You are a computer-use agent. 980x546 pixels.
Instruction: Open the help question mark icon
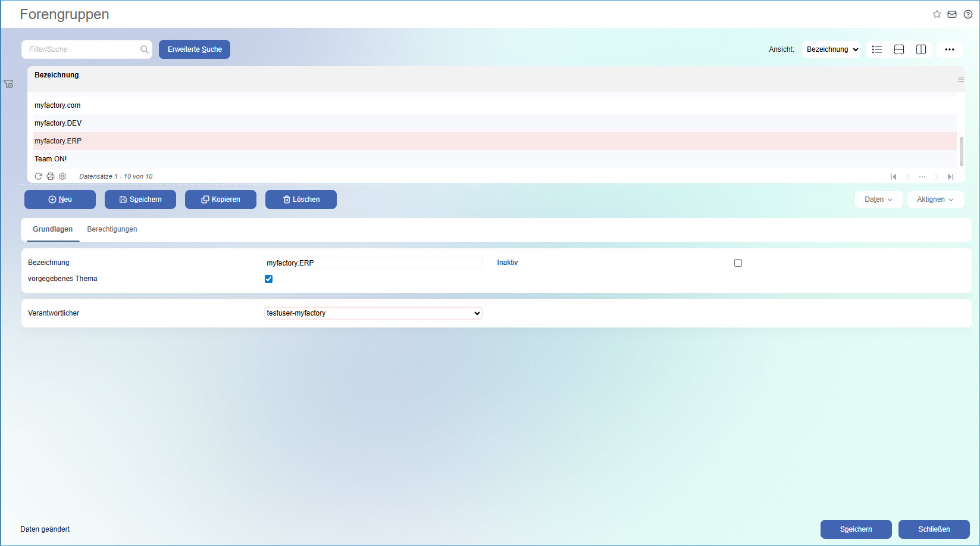[968, 14]
